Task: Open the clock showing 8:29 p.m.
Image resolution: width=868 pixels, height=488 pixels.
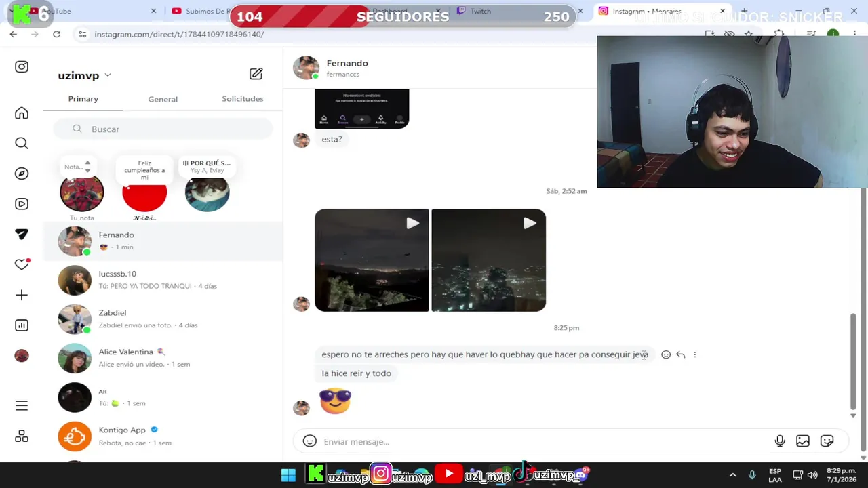Action: pos(841,475)
